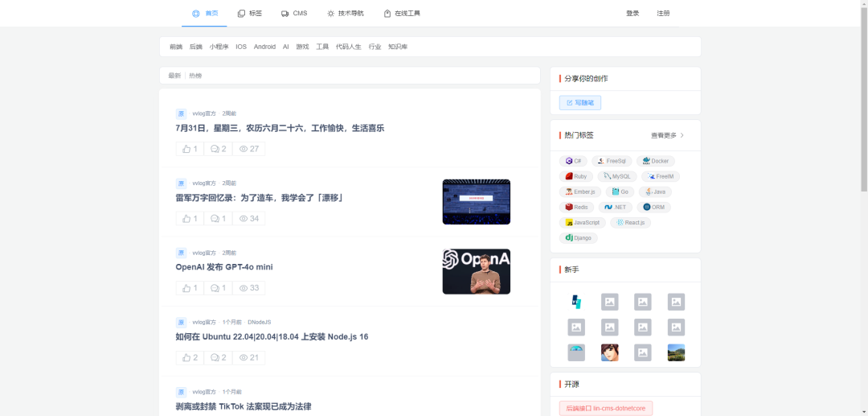Open the 技术导航 navigation tab
Screen dimensions: 868x416
pyautogui.click(x=346, y=14)
